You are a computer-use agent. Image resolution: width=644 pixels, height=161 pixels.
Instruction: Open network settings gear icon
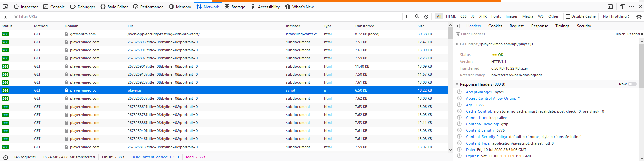coord(639,16)
